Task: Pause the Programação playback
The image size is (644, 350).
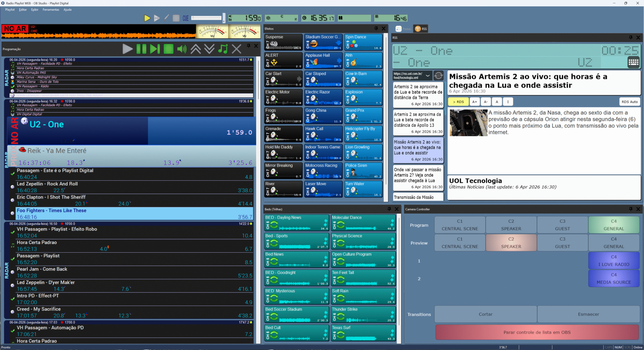Action: [x=141, y=49]
